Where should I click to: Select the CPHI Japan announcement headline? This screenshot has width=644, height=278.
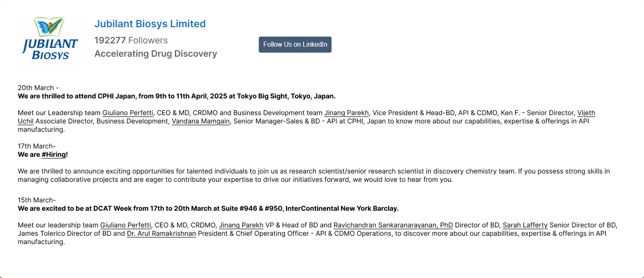click(177, 96)
